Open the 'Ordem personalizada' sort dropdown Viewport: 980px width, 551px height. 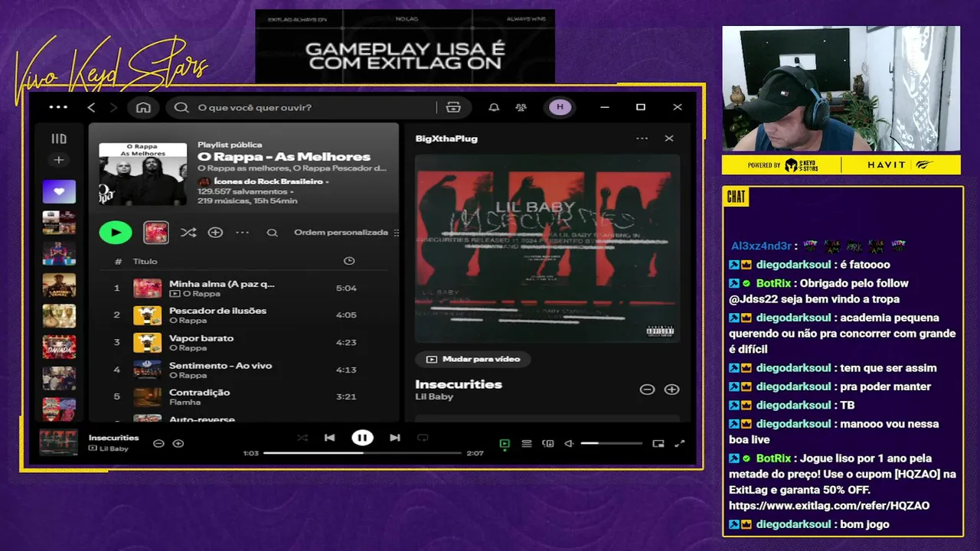tap(346, 233)
